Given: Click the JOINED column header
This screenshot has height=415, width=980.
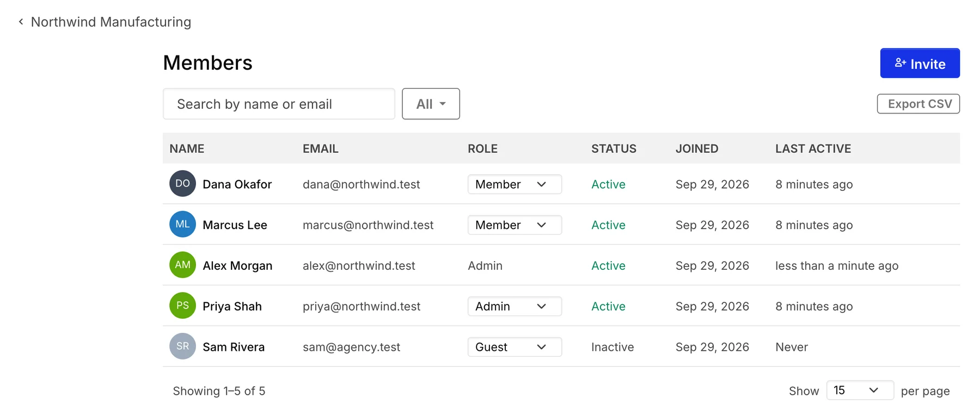Looking at the screenshot, I should tap(697, 148).
